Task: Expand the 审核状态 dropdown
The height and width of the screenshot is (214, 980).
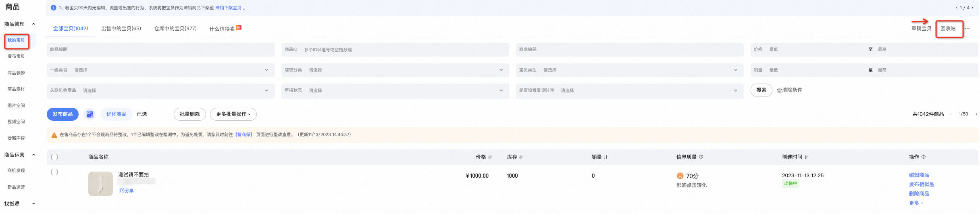Action: [x=395, y=90]
